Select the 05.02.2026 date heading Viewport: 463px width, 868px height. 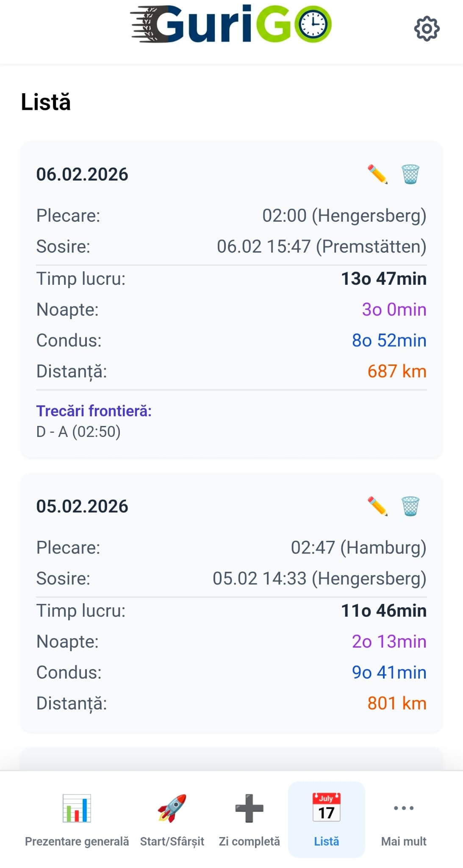(82, 506)
